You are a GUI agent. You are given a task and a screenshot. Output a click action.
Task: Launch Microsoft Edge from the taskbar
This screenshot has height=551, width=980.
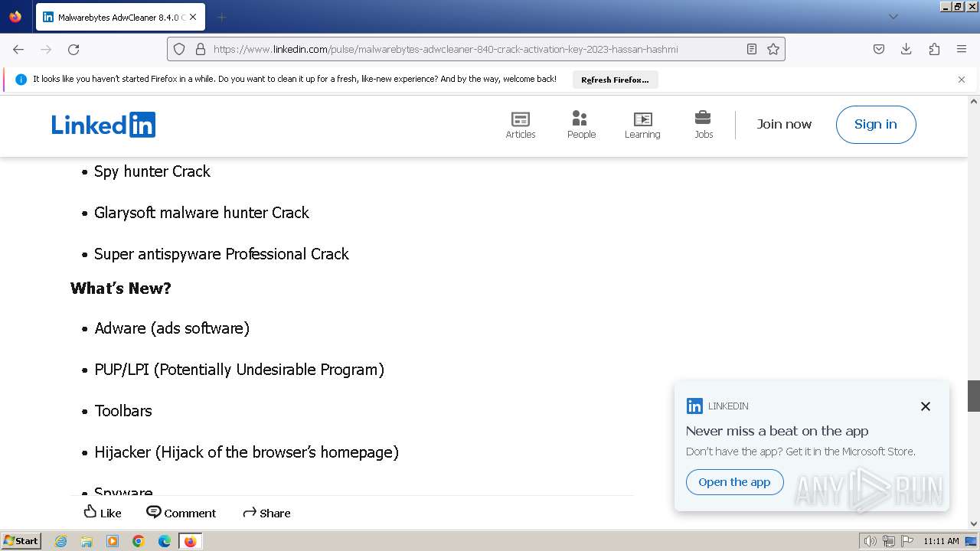click(165, 541)
